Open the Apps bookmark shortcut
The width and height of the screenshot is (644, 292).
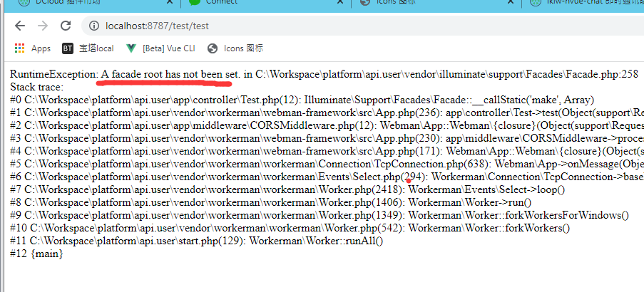click(x=32, y=48)
